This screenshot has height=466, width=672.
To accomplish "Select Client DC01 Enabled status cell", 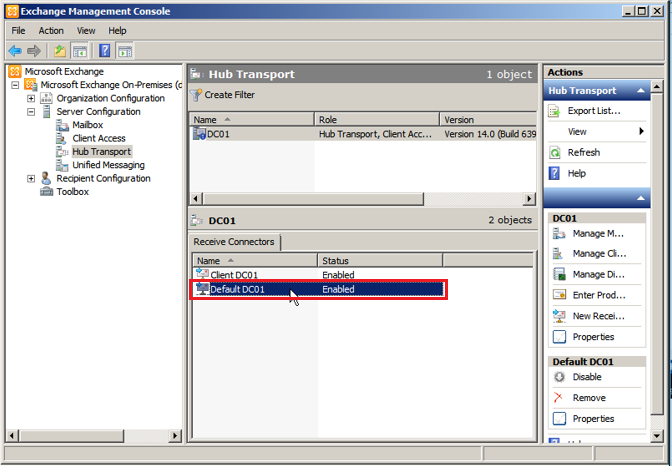I will pyautogui.click(x=338, y=275).
